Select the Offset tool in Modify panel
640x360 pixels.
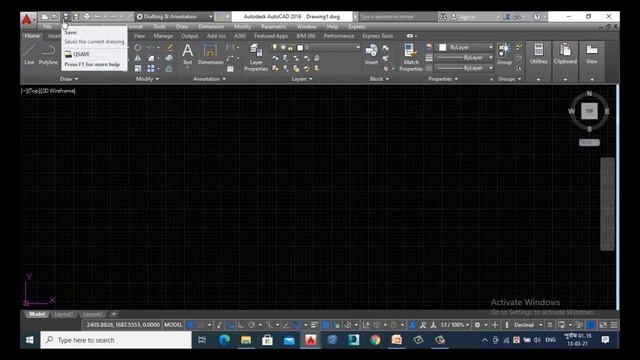pyautogui.click(x=169, y=69)
